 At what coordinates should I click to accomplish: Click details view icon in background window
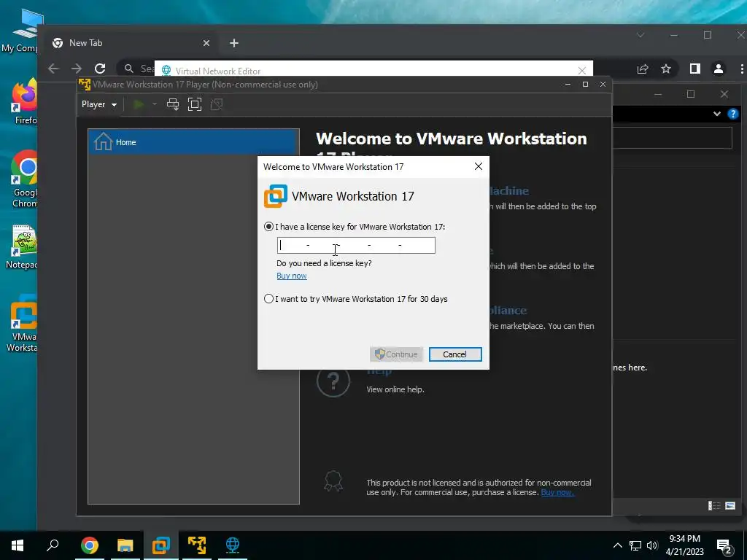(714, 506)
